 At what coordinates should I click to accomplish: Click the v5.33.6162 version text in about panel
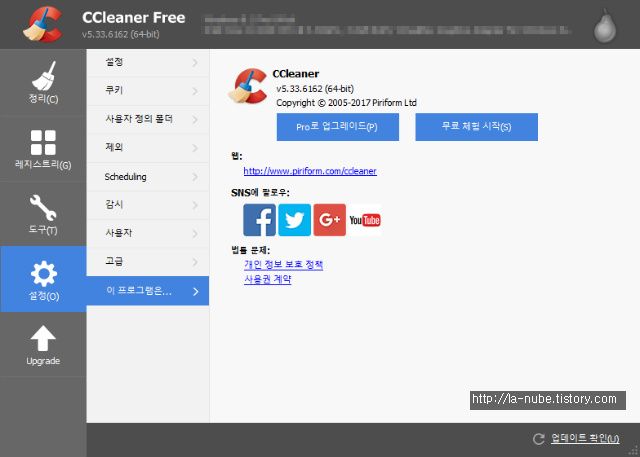click(x=315, y=89)
